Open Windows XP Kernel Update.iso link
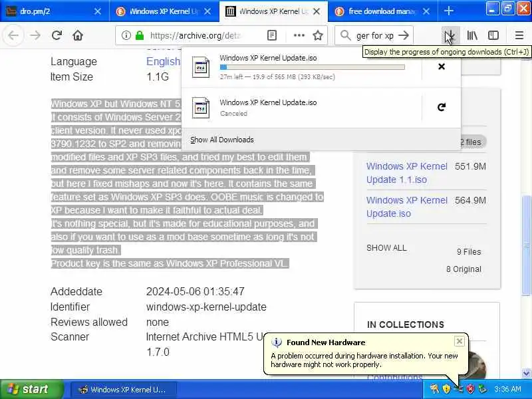The height and width of the screenshot is (399, 532). click(407, 207)
